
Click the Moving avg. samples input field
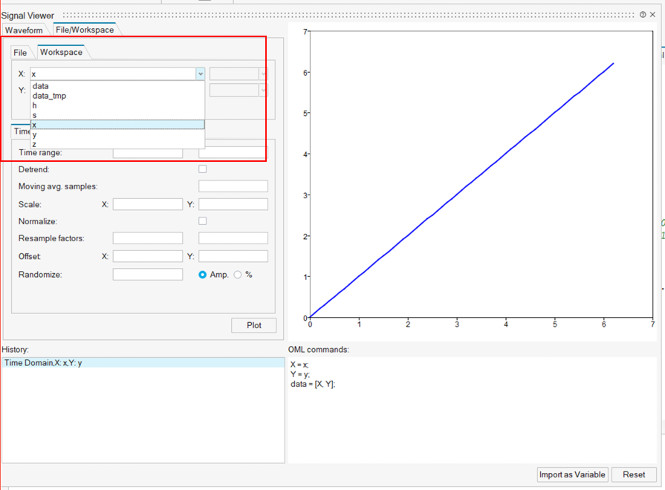(233, 187)
